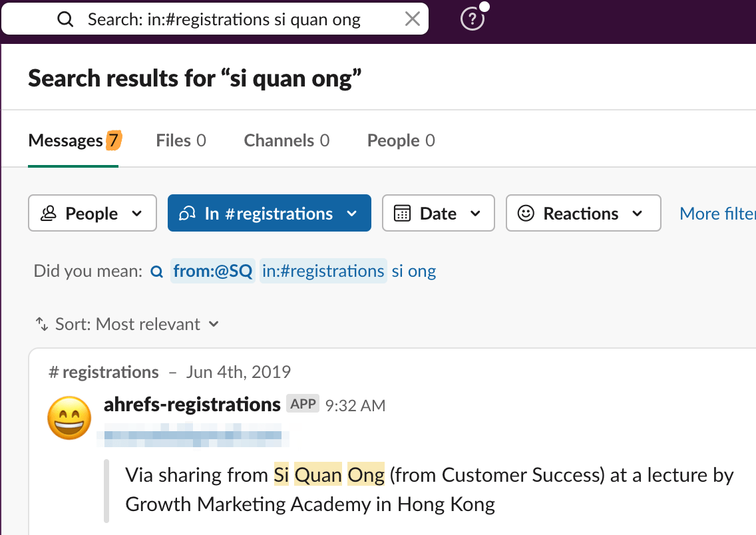Image resolution: width=756 pixels, height=535 pixels.
Task: Open the Date filter dropdown
Action: (x=438, y=214)
